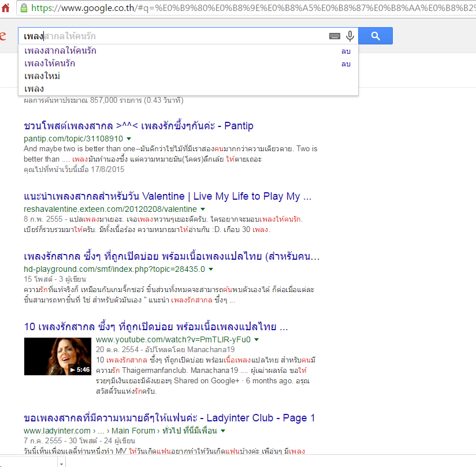This screenshot has width=476, height=467.
Task: Click reshavalentine.exteen.com URL text
Action: pyautogui.click(x=110, y=209)
